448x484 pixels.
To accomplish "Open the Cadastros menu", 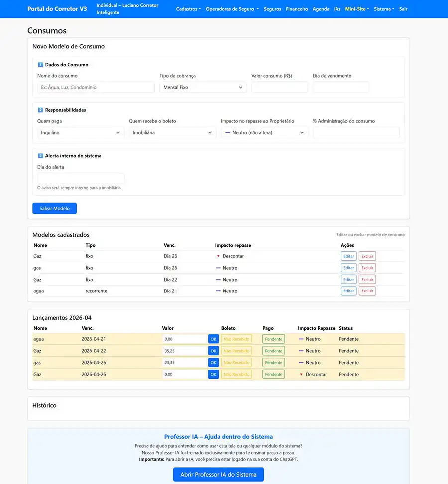I will [x=188, y=9].
